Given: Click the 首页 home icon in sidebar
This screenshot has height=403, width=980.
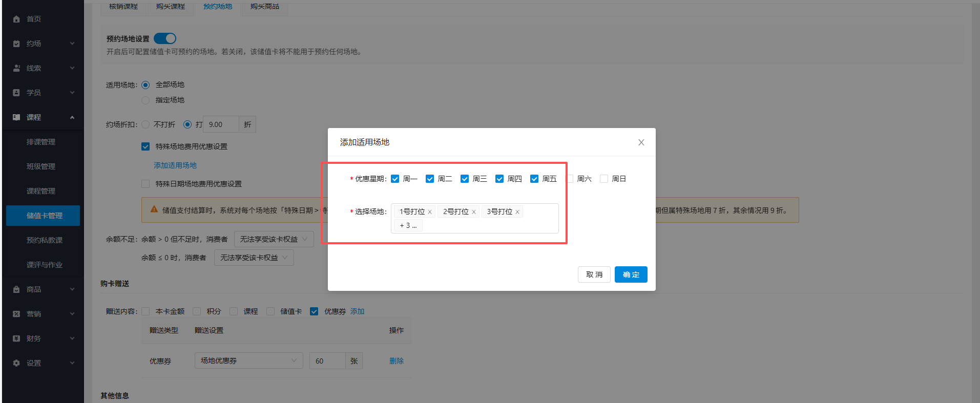Looking at the screenshot, I should pos(16,19).
